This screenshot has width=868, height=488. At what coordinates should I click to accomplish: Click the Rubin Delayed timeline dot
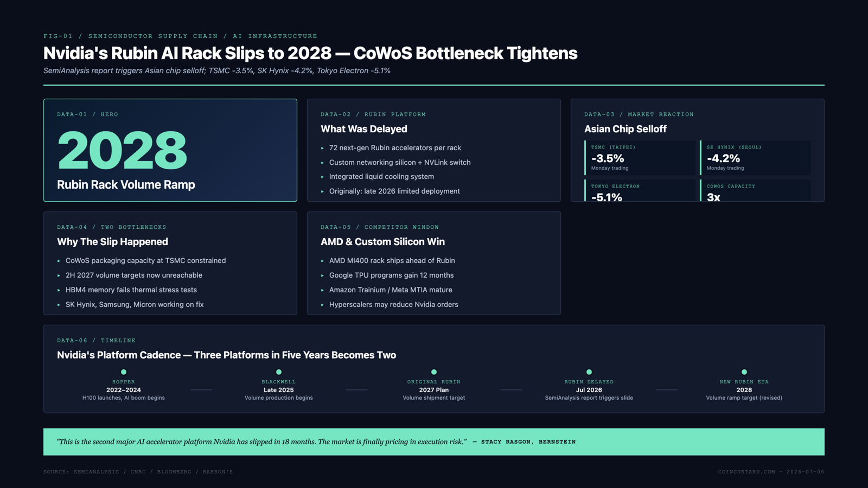click(x=589, y=372)
